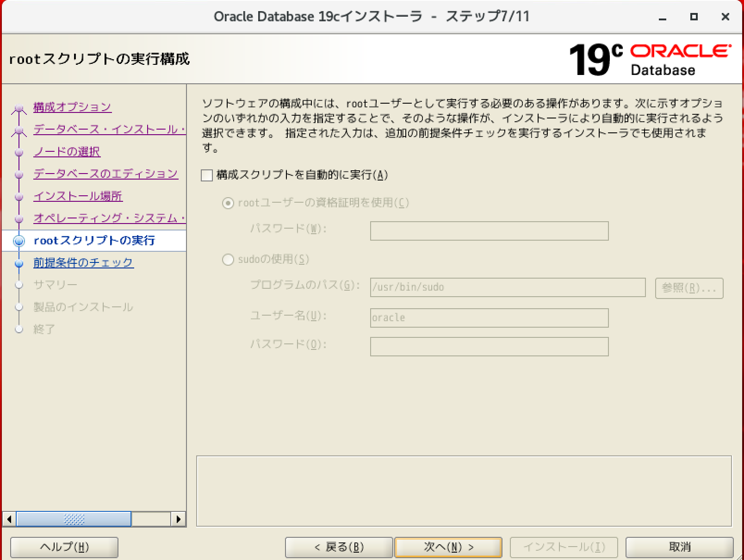Click the 終了 step label
This screenshot has height=560, width=744.
44,329
